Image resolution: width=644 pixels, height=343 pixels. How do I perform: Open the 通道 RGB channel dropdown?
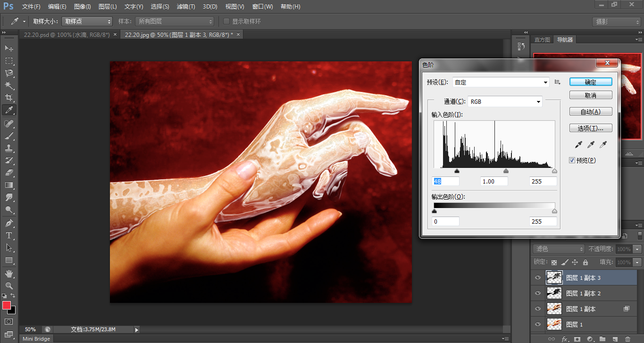[504, 101]
